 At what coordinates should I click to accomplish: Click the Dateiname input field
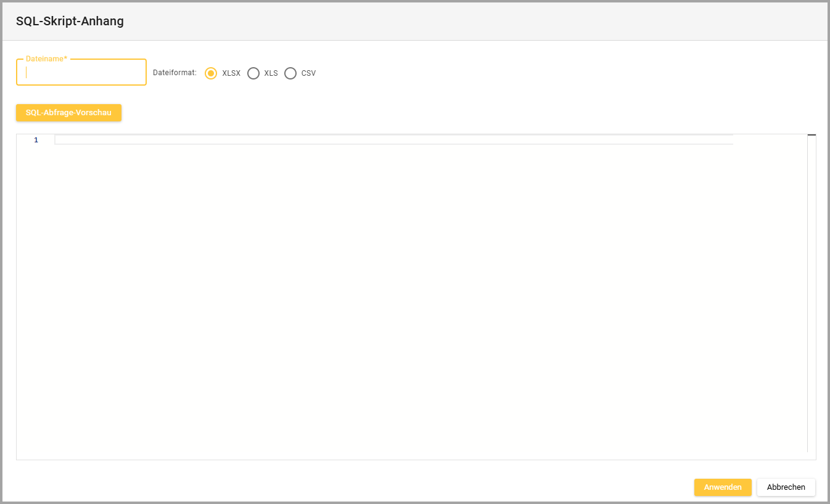pos(81,73)
